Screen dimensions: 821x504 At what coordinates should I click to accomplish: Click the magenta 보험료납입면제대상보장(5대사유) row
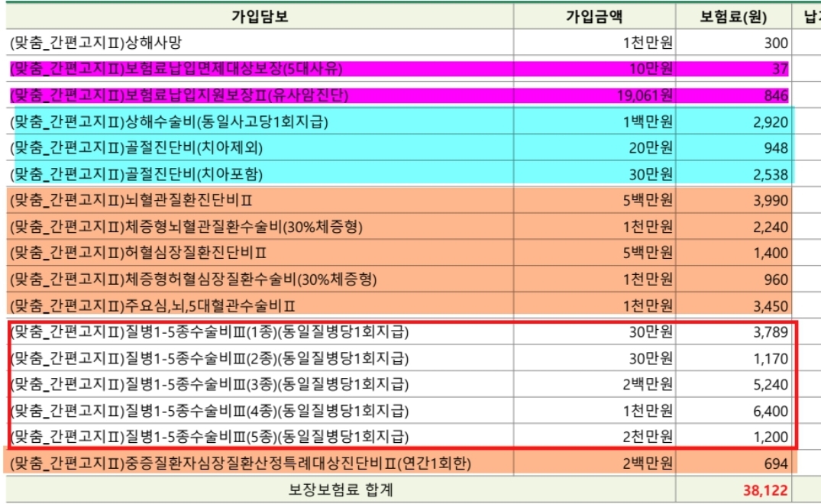tap(176, 69)
